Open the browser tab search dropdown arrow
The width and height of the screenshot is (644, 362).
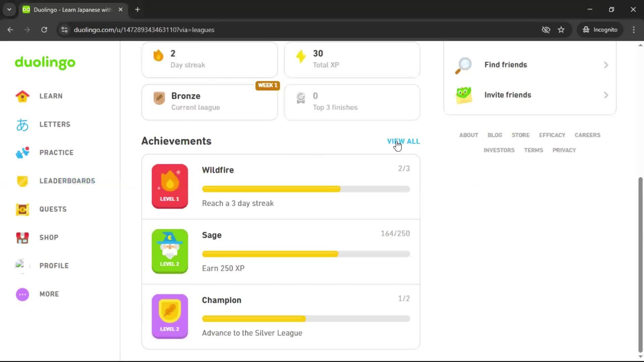tap(9, 9)
